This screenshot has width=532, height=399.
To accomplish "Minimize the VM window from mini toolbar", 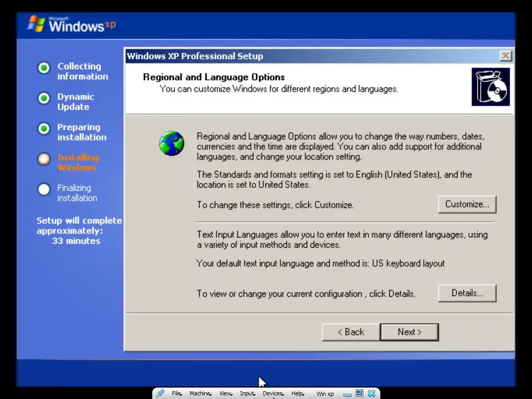I will (x=347, y=394).
